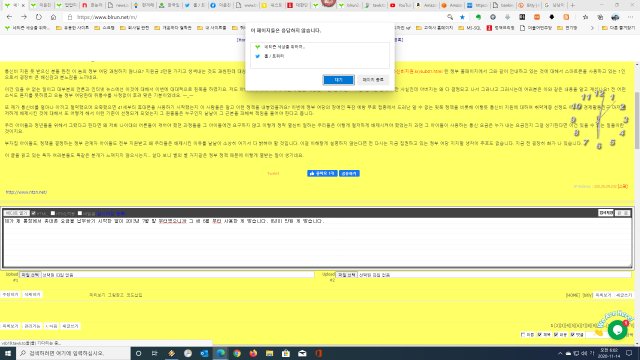Go to the browser home page icon
The image size is (640, 360).
click(53, 17)
